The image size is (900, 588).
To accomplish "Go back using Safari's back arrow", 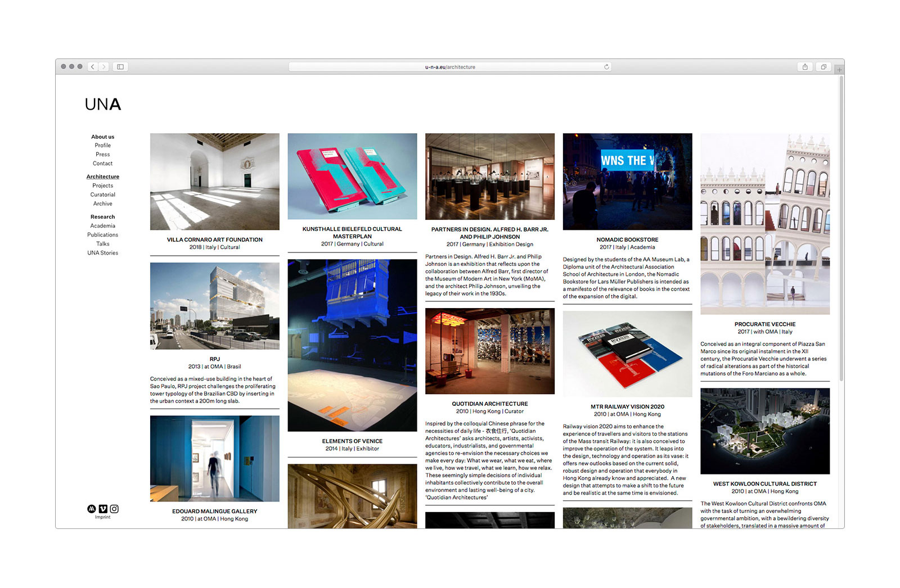I will click(x=93, y=67).
